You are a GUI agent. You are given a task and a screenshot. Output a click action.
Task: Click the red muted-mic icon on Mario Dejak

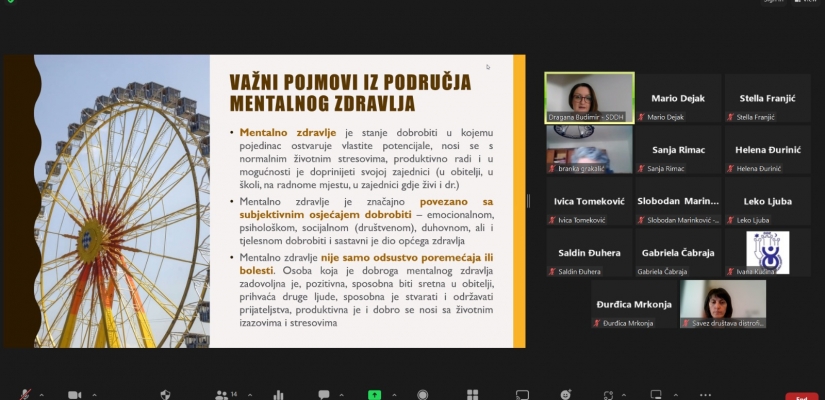click(641, 117)
